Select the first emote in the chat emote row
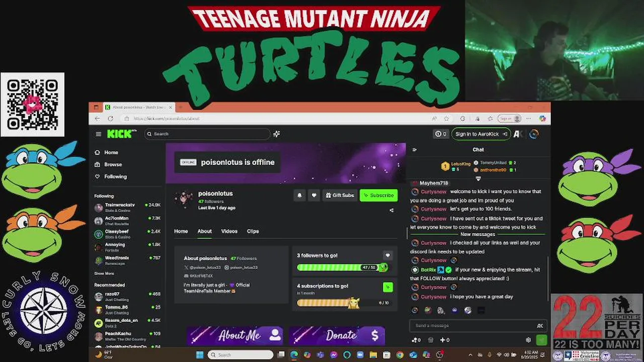This screenshot has height=362, width=644. 415,311
